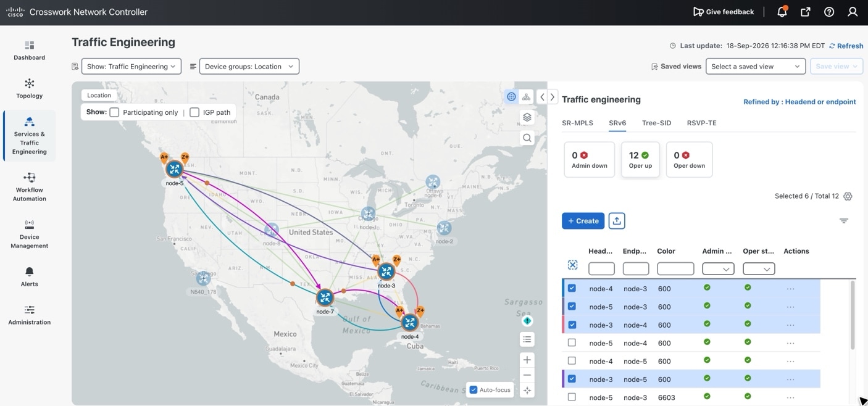
Task: Click the export table icon
Action: (617, 221)
